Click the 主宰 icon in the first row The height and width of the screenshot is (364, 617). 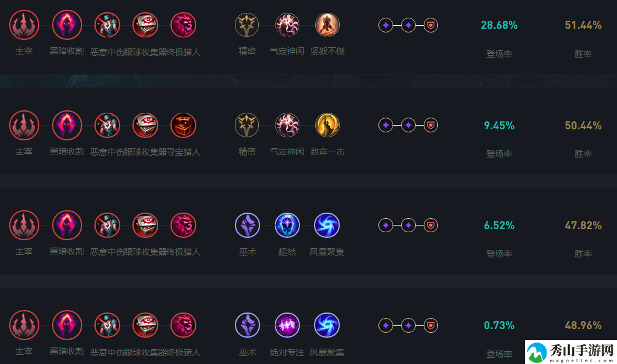coord(24,25)
